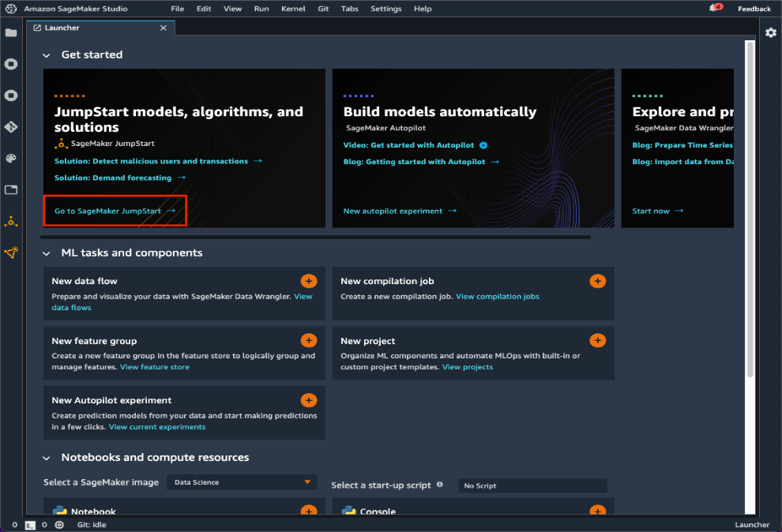782x532 pixels.
Task: Open the start-up script dropdown showing No Script
Action: pos(532,485)
